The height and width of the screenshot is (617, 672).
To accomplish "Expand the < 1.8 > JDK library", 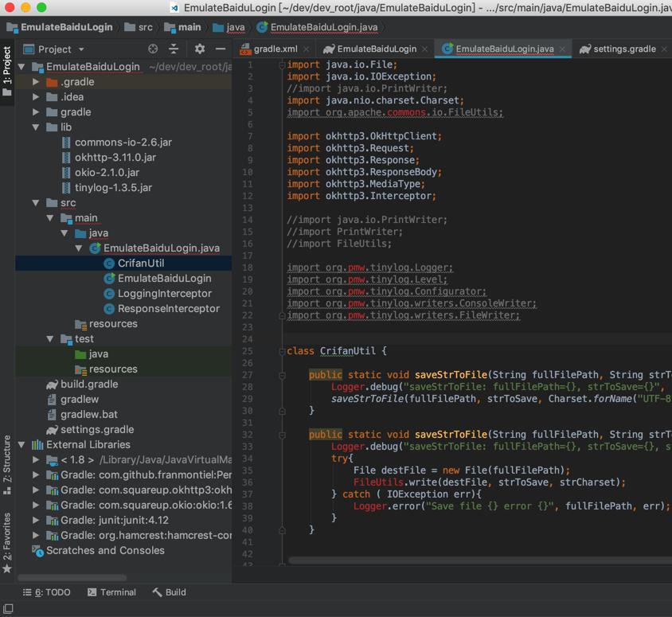I will 36,459.
